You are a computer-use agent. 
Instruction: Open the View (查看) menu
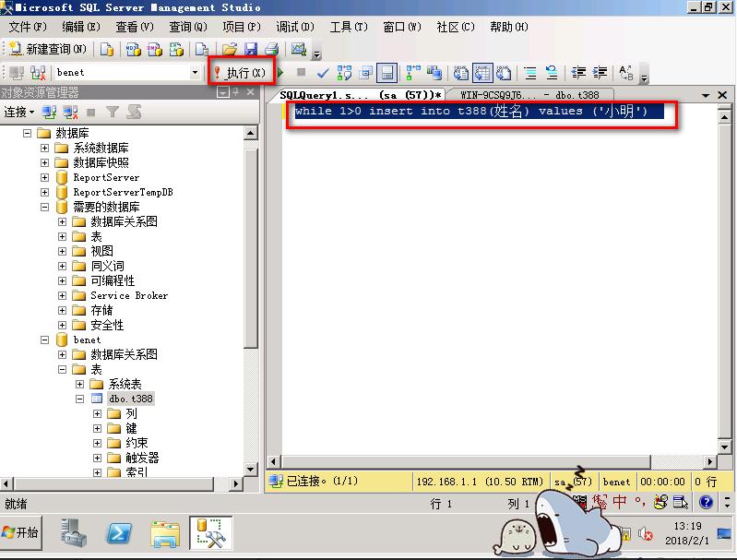135,27
